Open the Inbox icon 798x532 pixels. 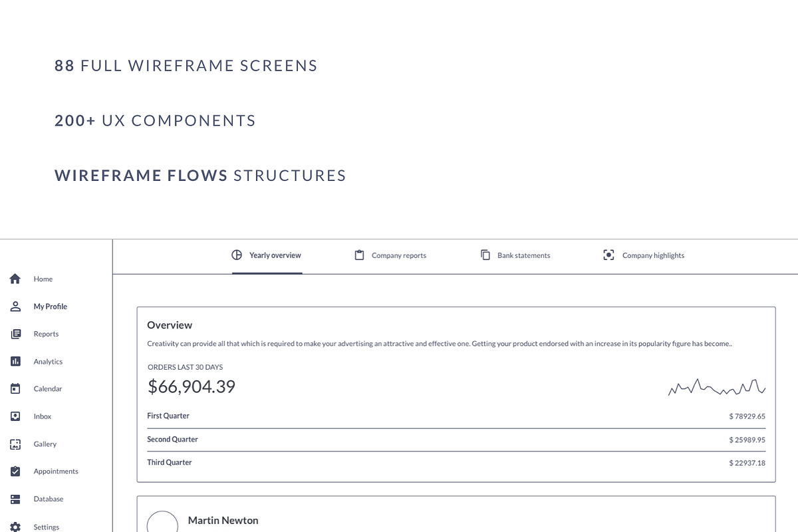[x=15, y=416]
